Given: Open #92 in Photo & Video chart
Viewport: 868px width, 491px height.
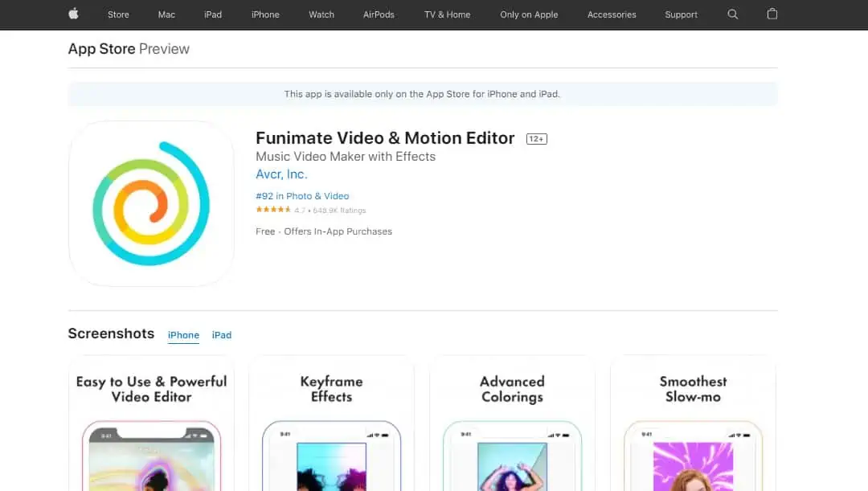Looking at the screenshot, I should 302,196.
